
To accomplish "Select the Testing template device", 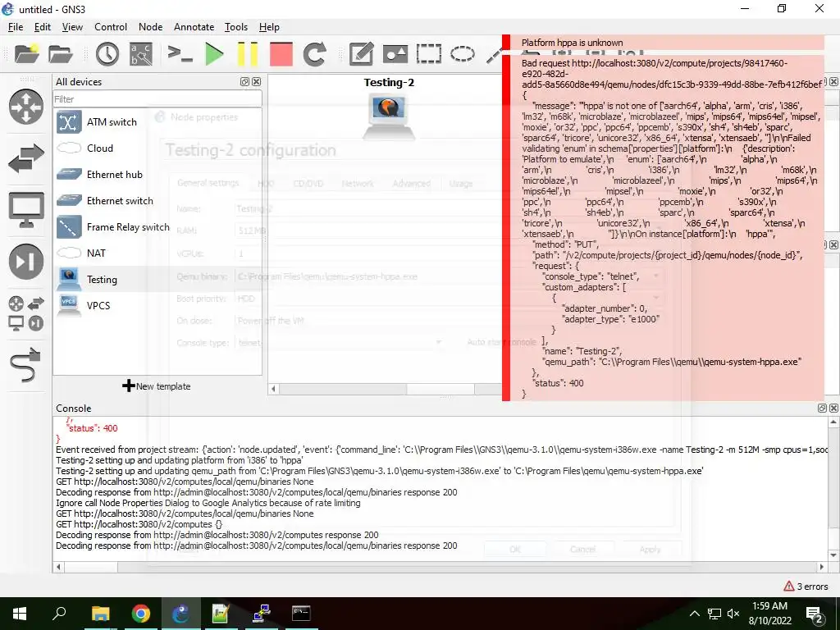I will click(x=157, y=279).
